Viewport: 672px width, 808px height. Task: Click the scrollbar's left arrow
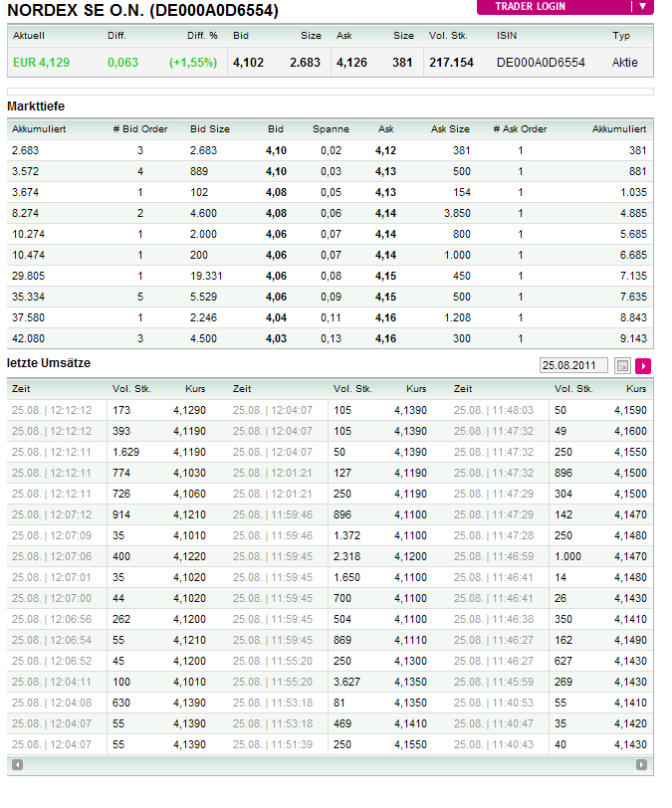click(17, 765)
